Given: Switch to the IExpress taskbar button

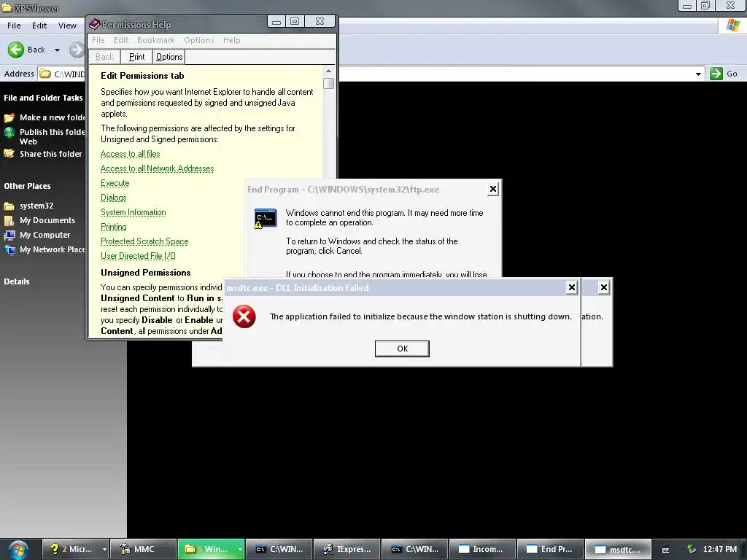Looking at the screenshot, I should tap(347, 549).
